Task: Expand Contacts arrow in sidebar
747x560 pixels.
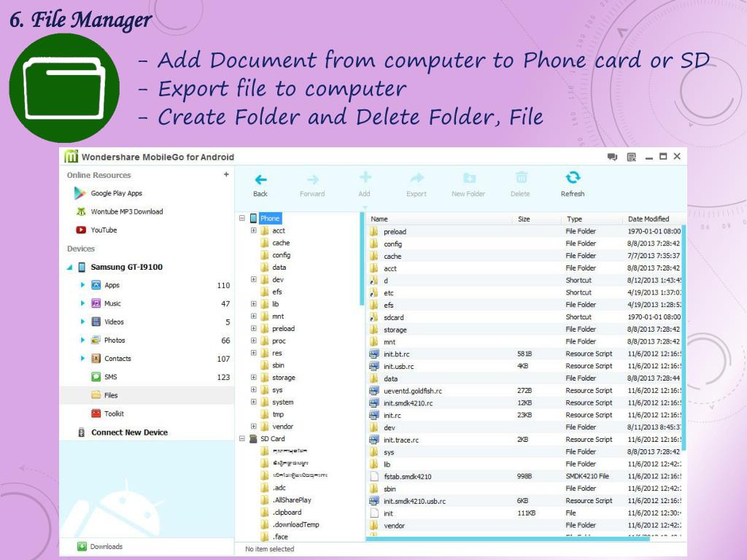Action: coord(82,358)
